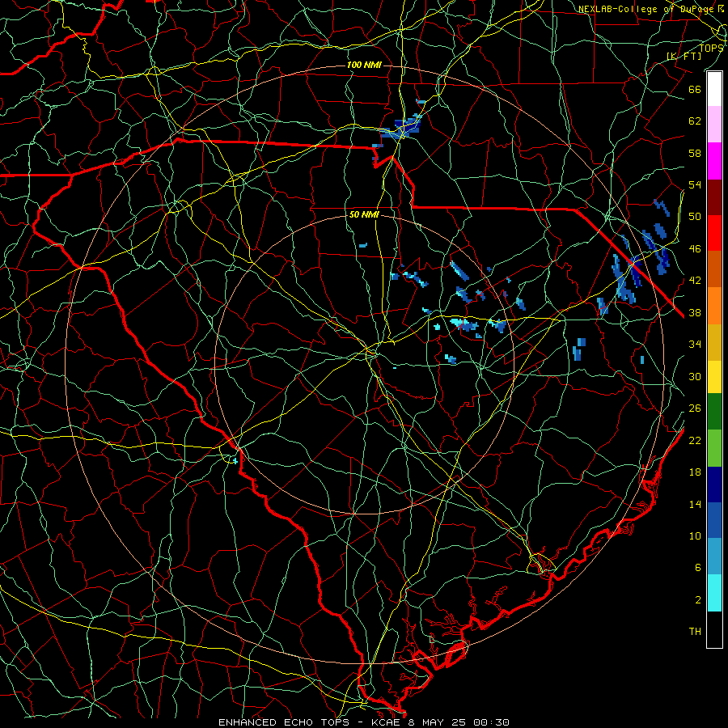Click the legend value 42

(x=695, y=281)
